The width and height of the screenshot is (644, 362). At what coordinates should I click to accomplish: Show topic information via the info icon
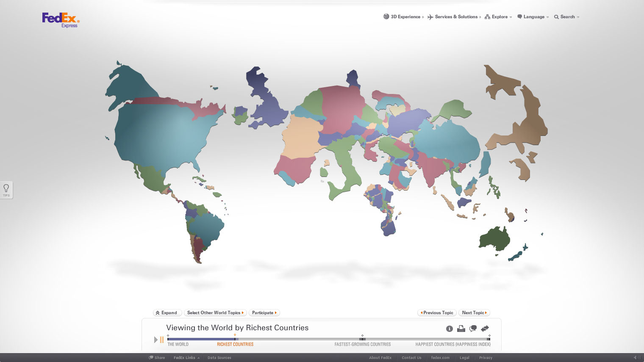pos(450,329)
